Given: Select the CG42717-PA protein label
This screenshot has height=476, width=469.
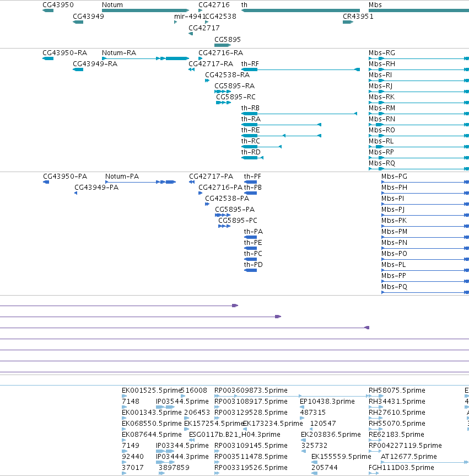Looking at the screenshot, I should [211, 177].
